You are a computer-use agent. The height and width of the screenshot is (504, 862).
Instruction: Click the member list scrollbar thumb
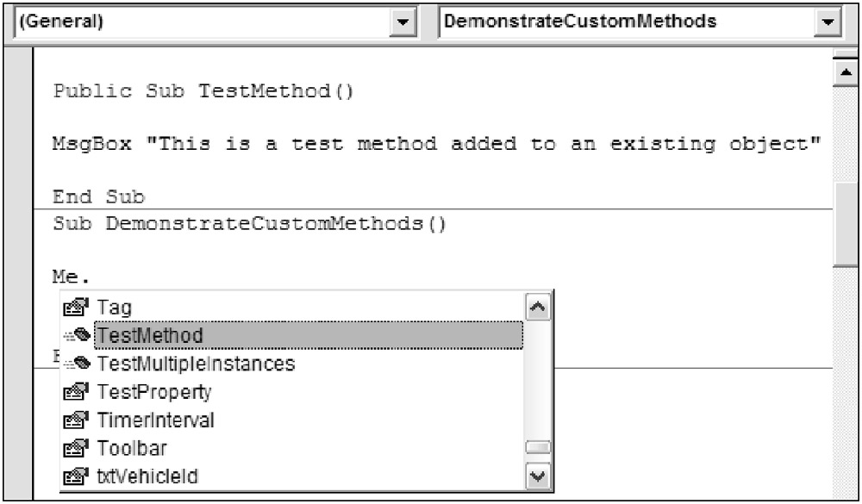(538, 448)
